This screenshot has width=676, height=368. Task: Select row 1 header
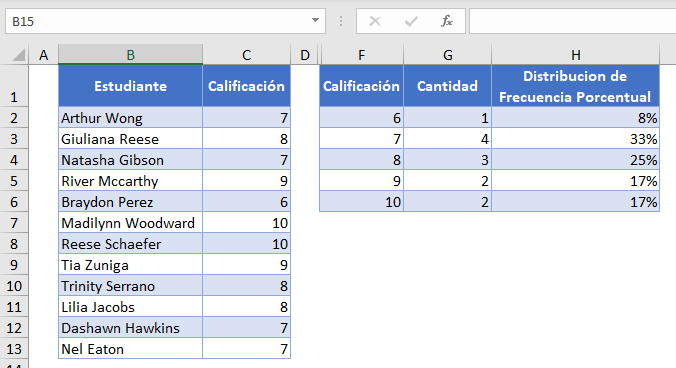point(14,86)
